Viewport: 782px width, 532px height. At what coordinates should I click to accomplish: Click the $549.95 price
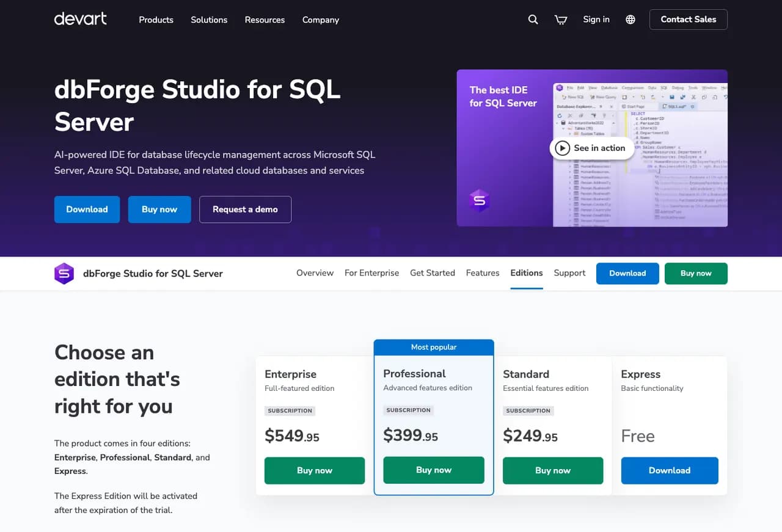(x=292, y=436)
